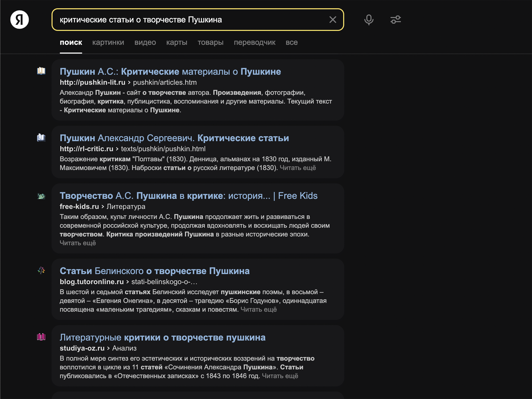Viewport: 532px width, 399px height.
Task: Click studiya-oz.ru site favicon
Action: coord(41,337)
